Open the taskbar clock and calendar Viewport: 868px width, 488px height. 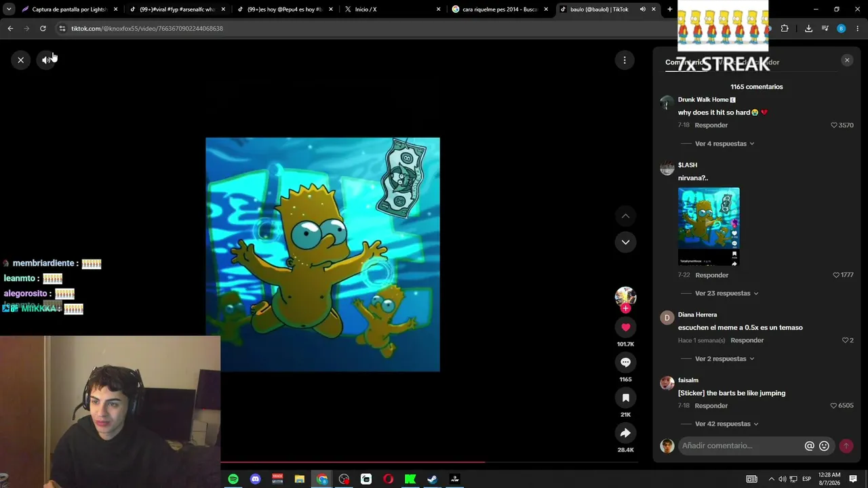[829, 479]
